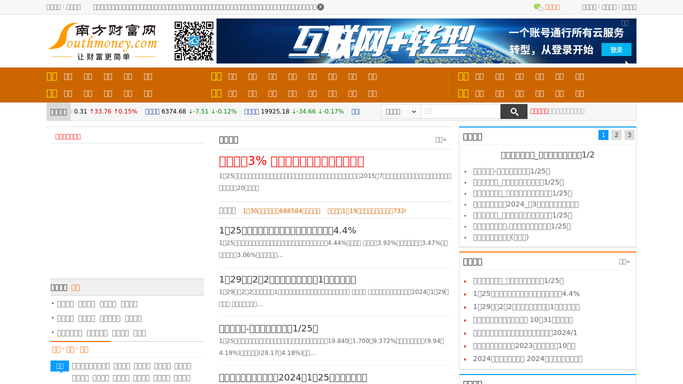This screenshot has width=683, height=384.
Task: Click the southmoney.com site logo
Action: (x=103, y=41)
